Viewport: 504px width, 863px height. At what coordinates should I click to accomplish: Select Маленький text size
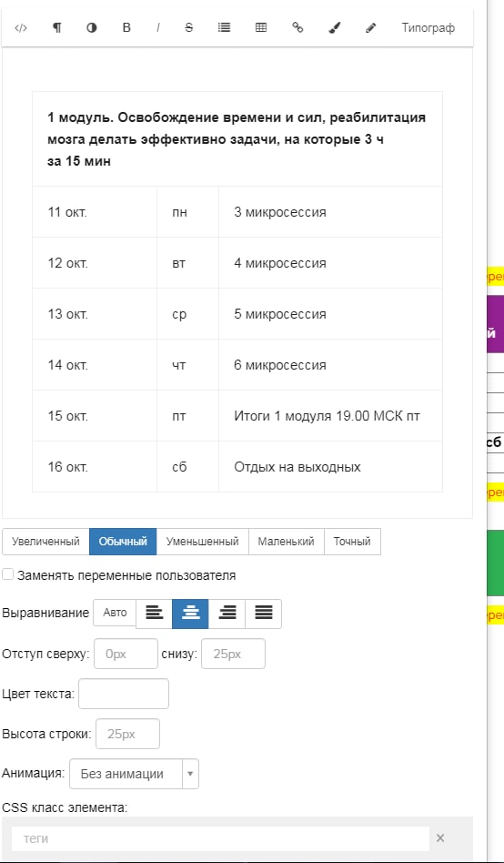[286, 542]
